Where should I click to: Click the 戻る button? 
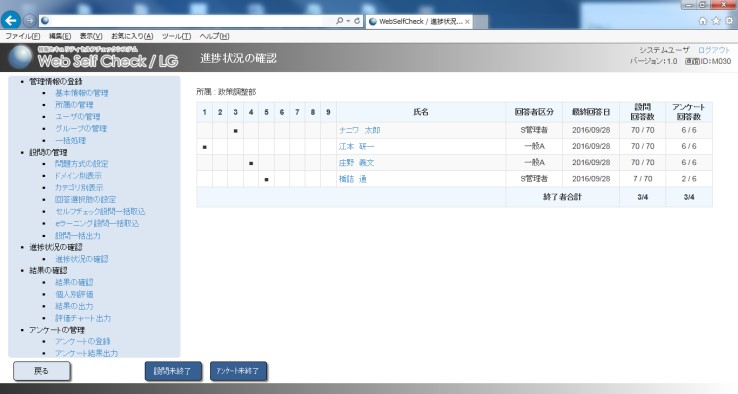pos(41,371)
